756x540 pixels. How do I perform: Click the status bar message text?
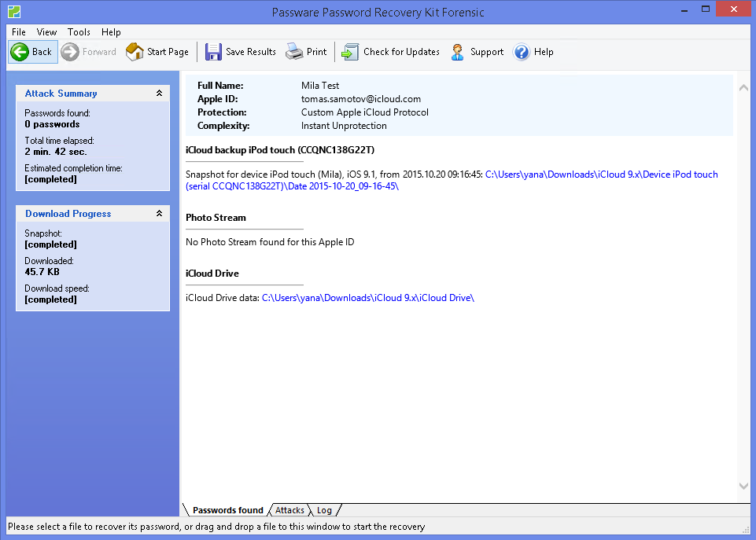point(216,527)
